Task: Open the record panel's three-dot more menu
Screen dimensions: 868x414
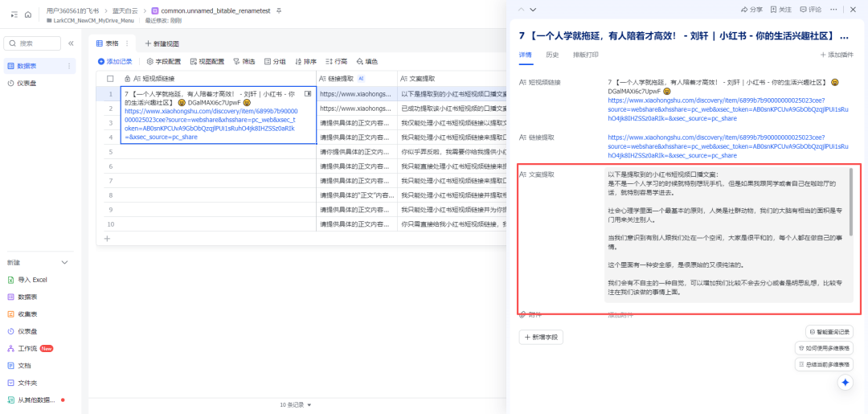Action: 833,10
